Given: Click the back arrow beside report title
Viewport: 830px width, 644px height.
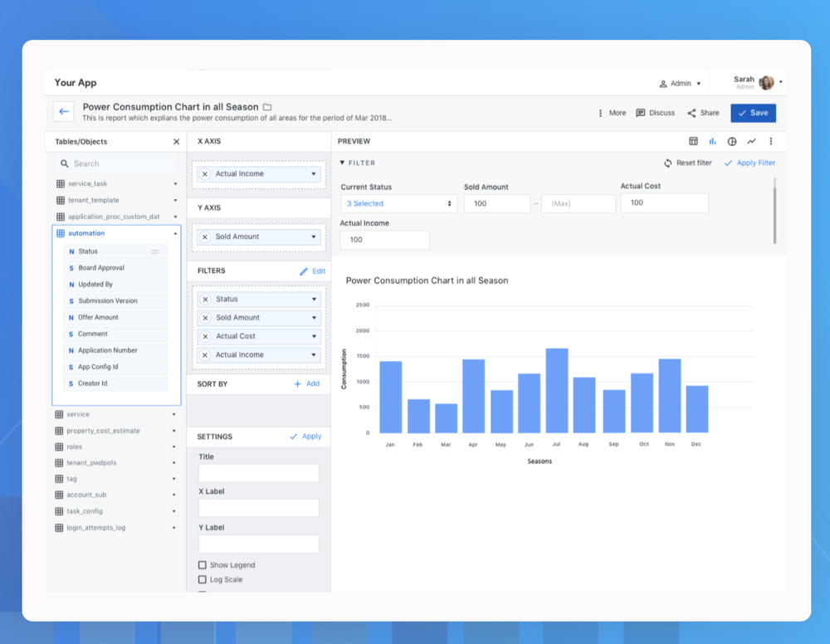Looking at the screenshot, I should click(x=63, y=110).
